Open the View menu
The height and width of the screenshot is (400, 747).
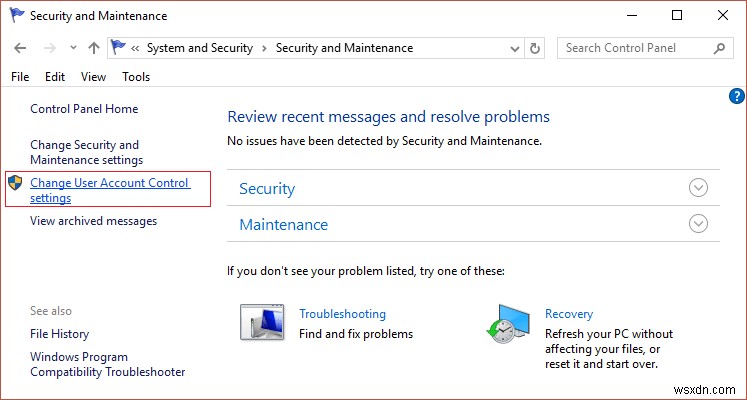click(x=93, y=77)
